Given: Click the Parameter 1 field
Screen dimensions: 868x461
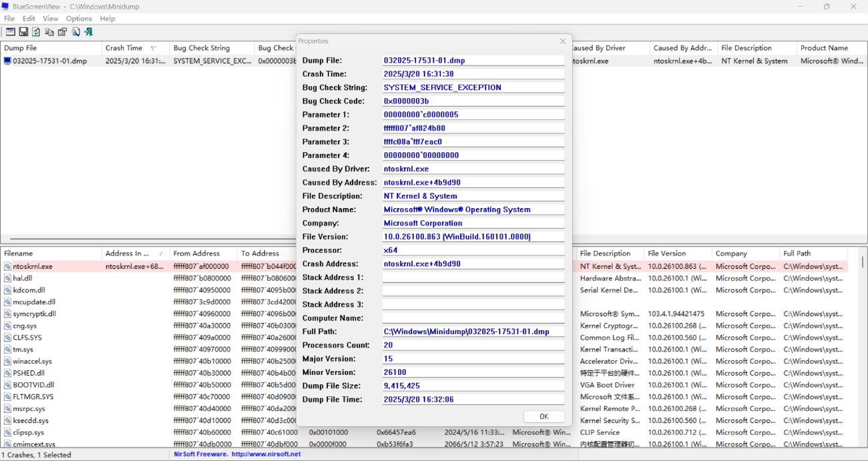Looking at the screenshot, I should point(473,115).
